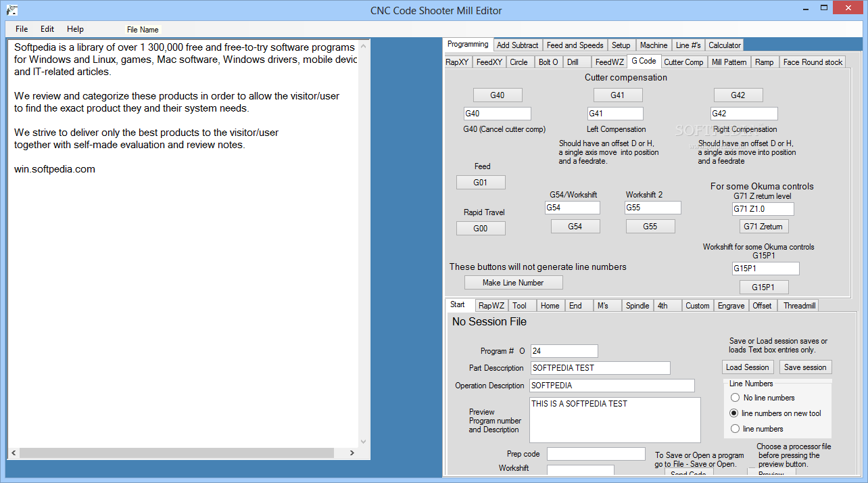This screenshot has height=483, width=868.
Task: Select the RapXY tab
Action: pyautogui.click(x=457, y=62)
